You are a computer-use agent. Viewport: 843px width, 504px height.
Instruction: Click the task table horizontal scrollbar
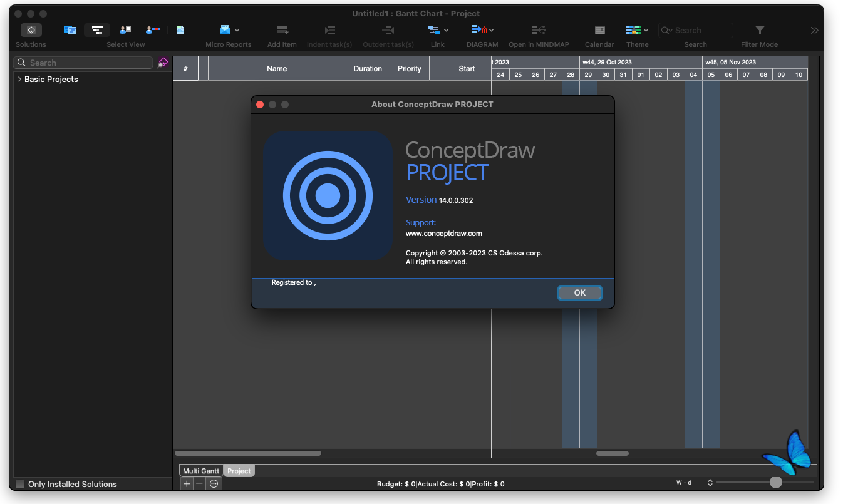[x=248, y=453]
